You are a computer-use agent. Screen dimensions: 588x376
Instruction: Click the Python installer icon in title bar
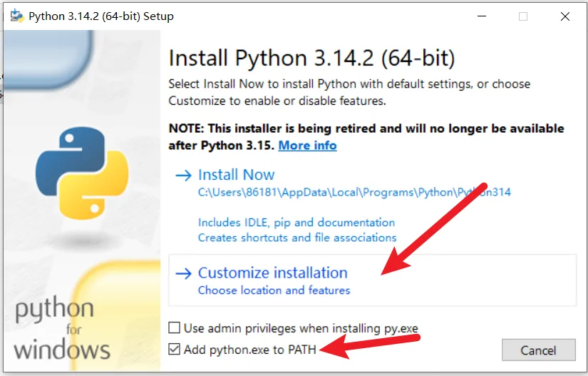pos(16,16)
